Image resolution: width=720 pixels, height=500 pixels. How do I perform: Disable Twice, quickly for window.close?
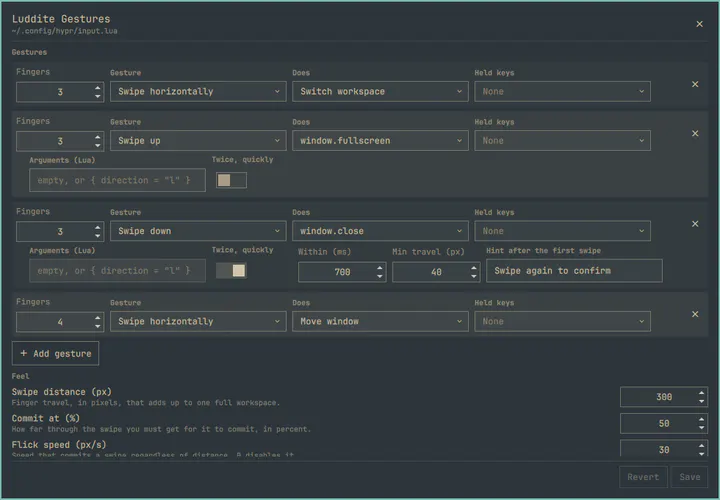[x=231, y=270]
